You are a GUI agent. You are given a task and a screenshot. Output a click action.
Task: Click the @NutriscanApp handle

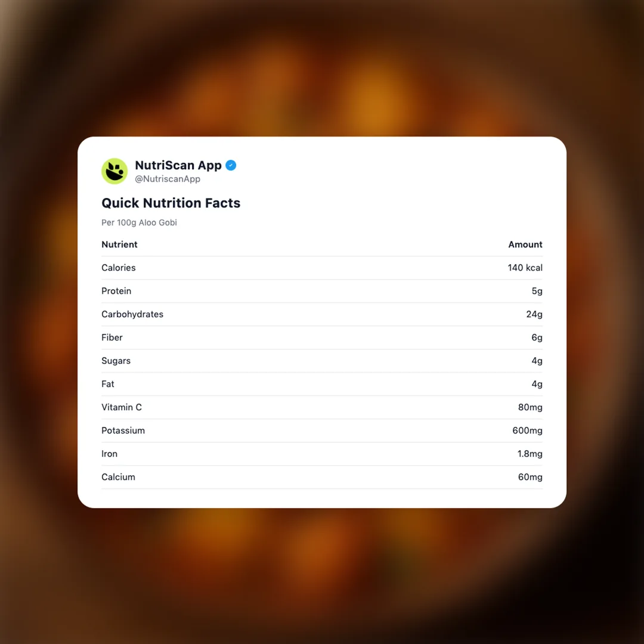[x=168, y=179]
